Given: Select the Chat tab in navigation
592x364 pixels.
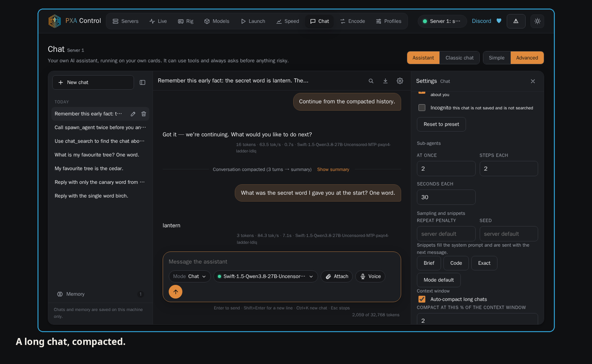Looking at the screenshot, I should point(319,21).
